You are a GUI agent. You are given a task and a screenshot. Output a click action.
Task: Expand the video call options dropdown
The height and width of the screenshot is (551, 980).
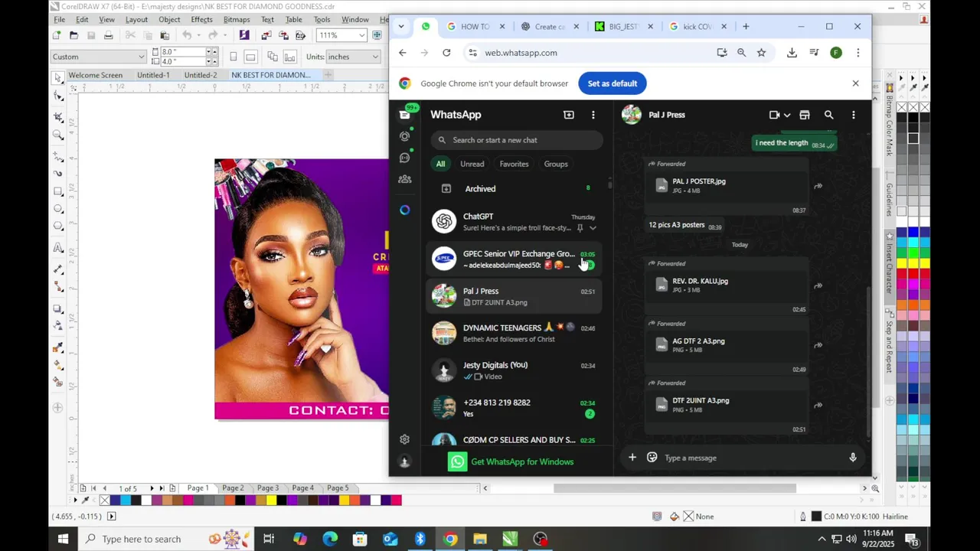click(x=787, y=116)
